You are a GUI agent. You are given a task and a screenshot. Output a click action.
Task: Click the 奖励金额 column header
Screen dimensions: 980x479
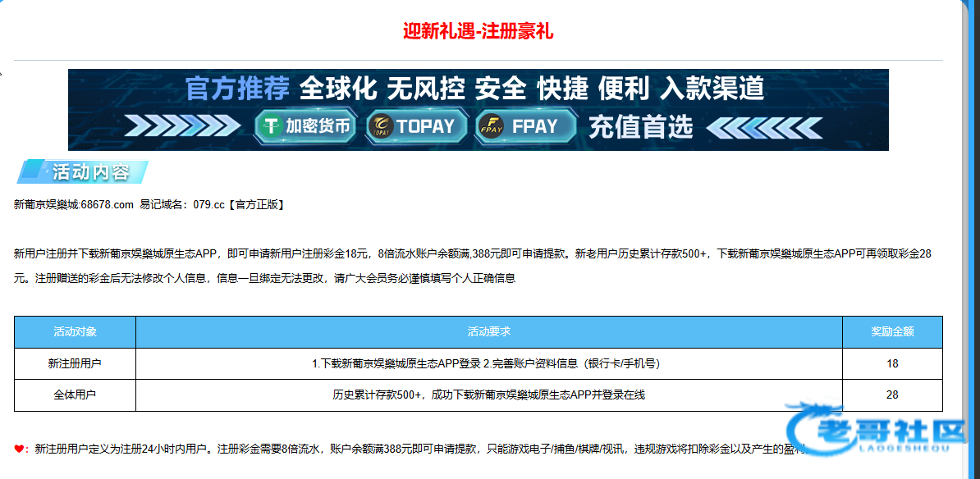(x=892, y=331)
